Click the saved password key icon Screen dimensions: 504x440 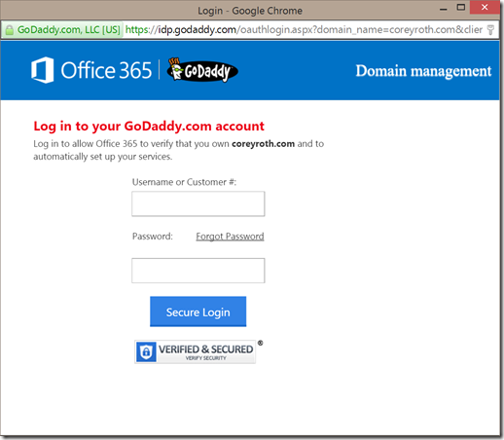[490, 29]
